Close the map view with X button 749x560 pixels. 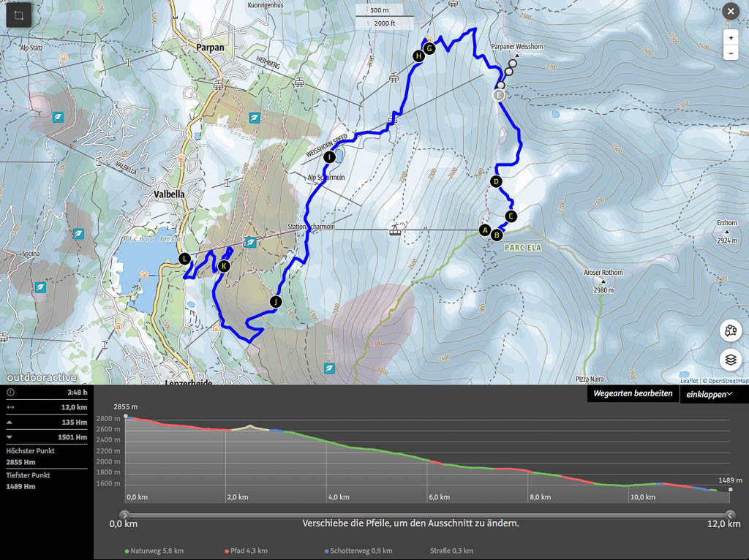730,12
